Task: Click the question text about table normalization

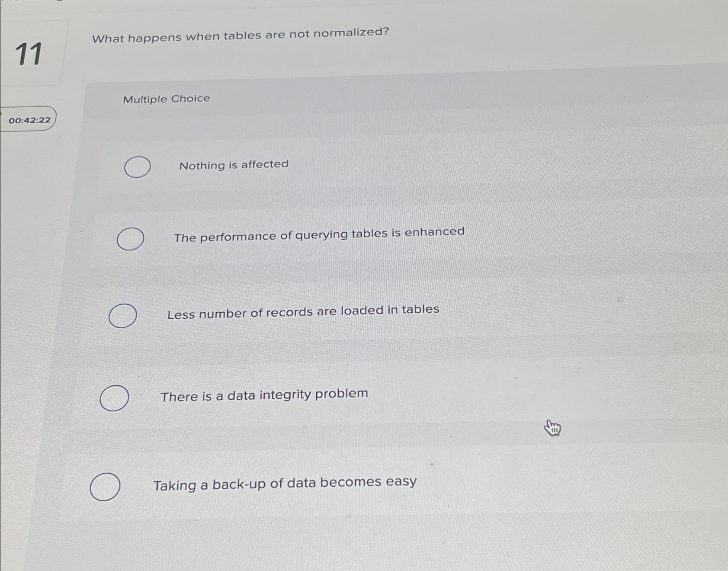Action: 242,35
